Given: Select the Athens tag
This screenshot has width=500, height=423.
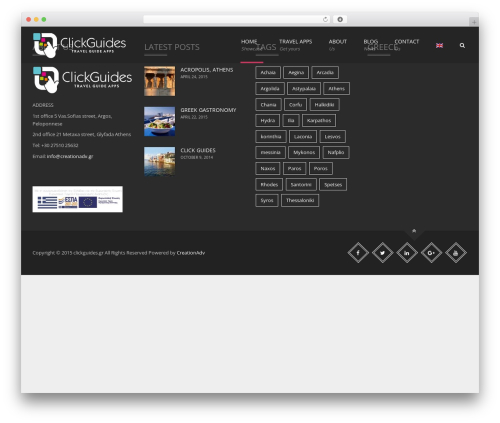Looking at the screenshot, I should click(x=337, y=88).
